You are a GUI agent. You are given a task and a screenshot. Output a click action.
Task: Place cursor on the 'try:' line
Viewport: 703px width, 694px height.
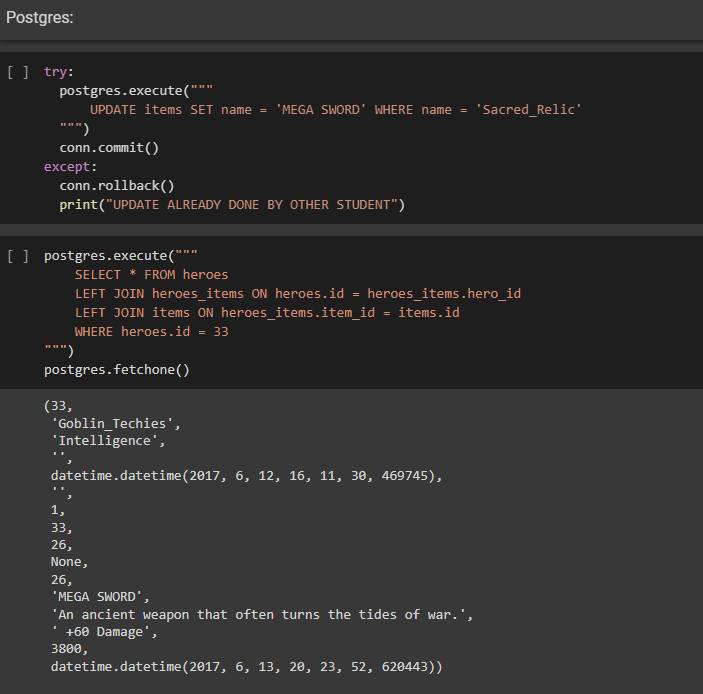[59, 72]
